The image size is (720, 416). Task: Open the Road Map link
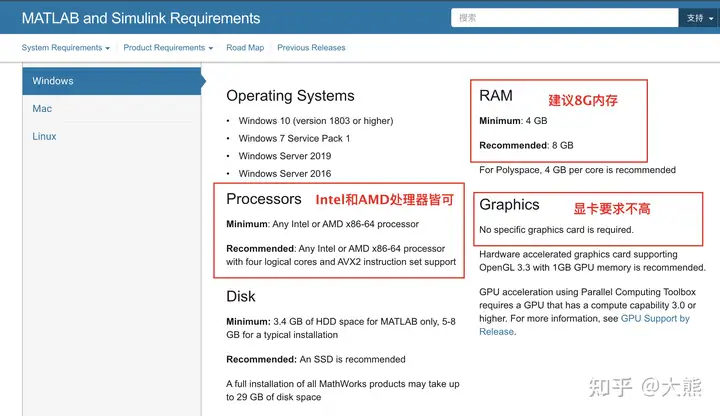pos(245,48)
